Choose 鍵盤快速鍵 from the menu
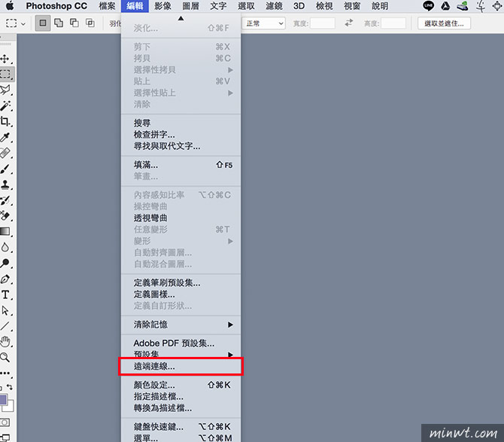This screenshot has width=504, height=442. tap(181, 426)
